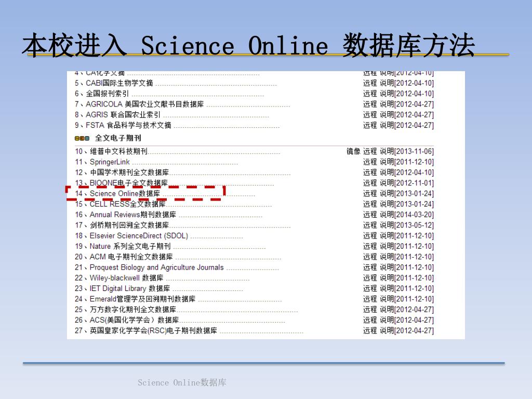532x399 pixels.
Task: Click 远程 link in 英国皇家化学学会(RSC) row
Action: (370, 330)
